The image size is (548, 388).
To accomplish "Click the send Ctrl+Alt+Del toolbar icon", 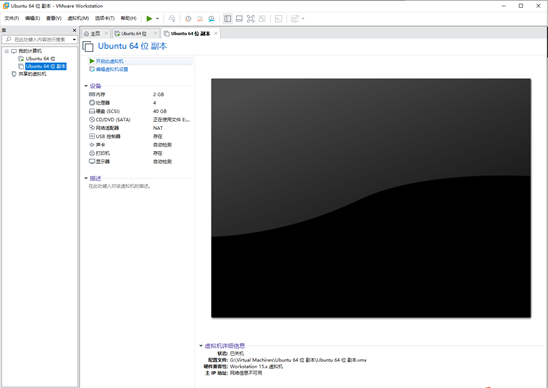I will pos(172,19).
